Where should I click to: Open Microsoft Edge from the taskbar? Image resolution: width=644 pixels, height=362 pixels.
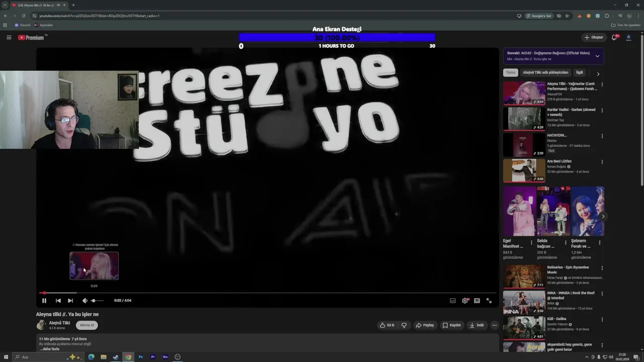tap(91, 357)
